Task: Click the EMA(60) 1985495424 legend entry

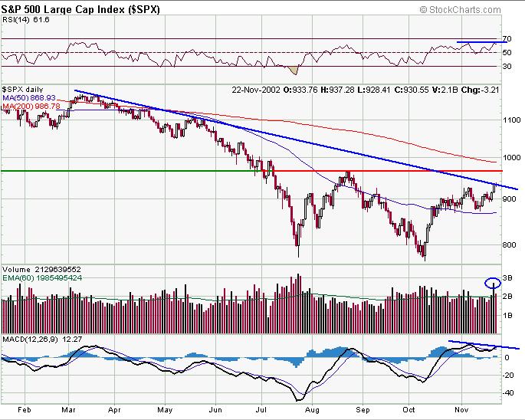Action: 42,278
